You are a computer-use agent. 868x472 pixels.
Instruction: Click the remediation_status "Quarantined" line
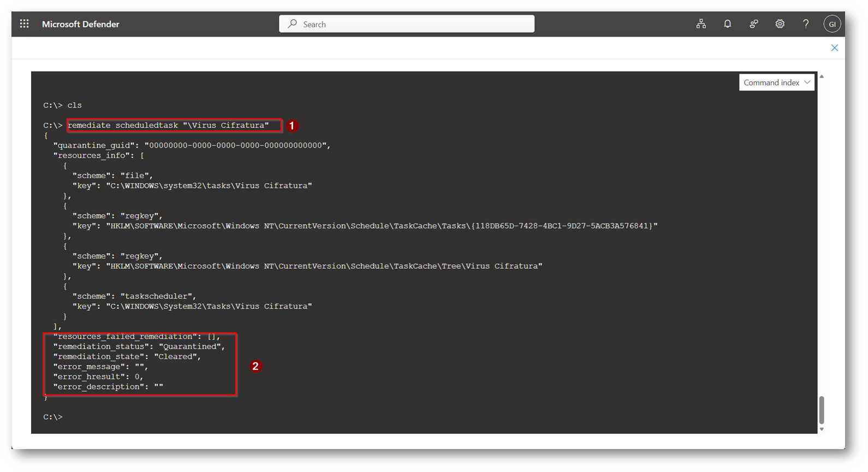(x=139, y=347)
